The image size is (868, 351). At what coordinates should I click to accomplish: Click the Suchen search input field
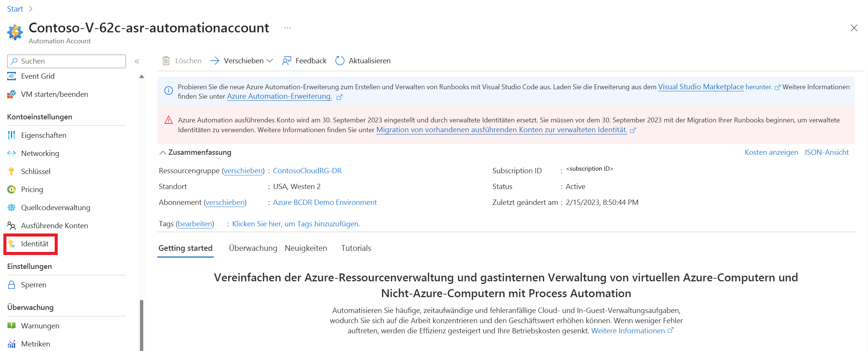coord(66,61)
